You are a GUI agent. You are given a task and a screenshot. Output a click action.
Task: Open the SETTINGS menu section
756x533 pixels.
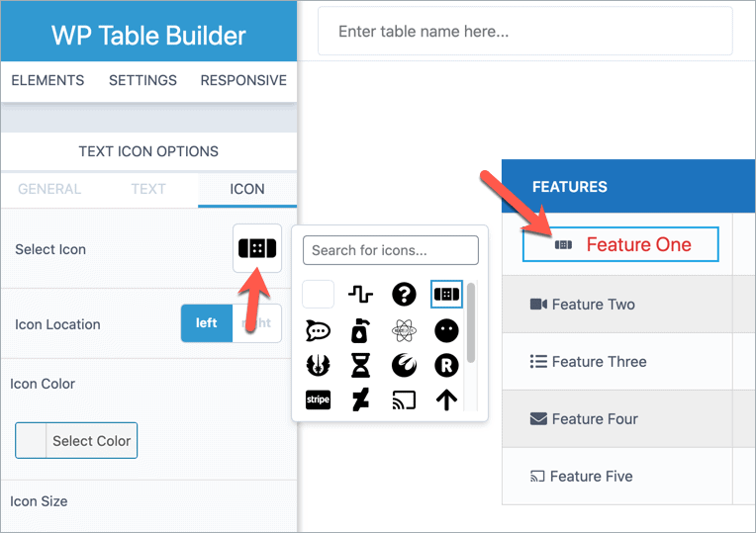coord(142,80)
